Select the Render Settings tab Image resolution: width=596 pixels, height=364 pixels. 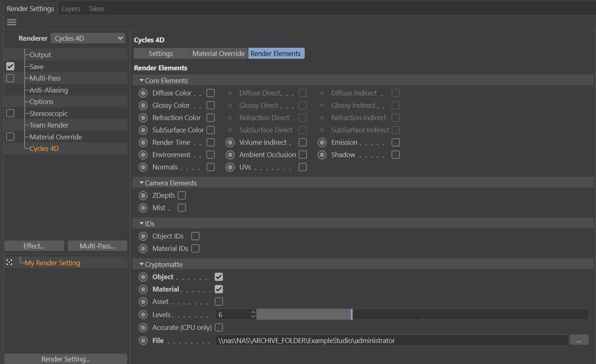(30, 9)
